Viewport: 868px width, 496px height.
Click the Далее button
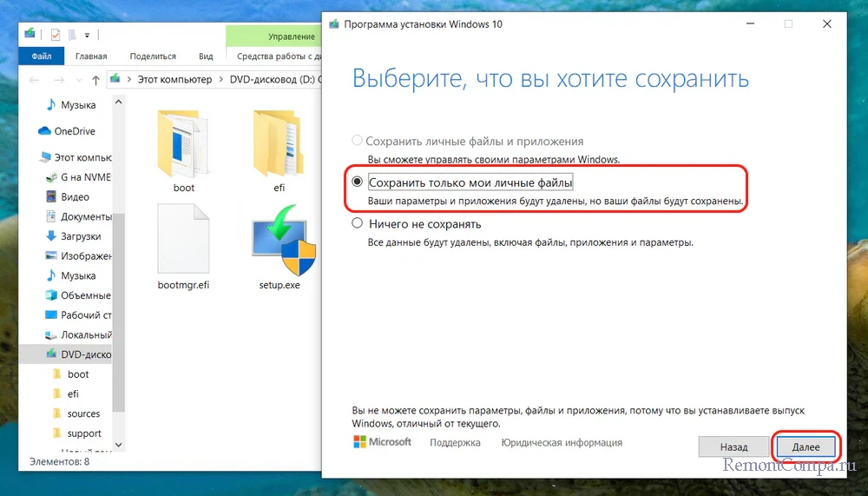806,446
